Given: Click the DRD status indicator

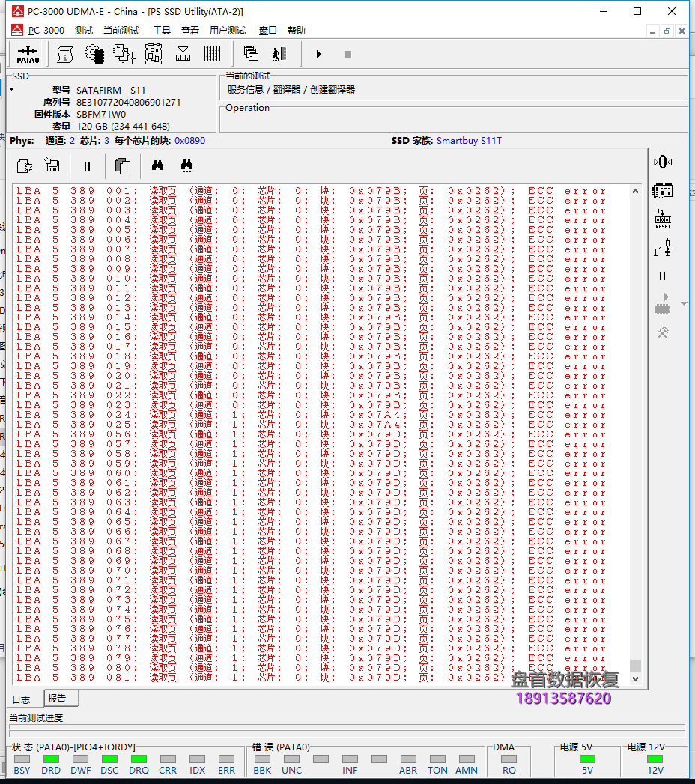Looking at the screenshot, I should [x=51, y=759].
